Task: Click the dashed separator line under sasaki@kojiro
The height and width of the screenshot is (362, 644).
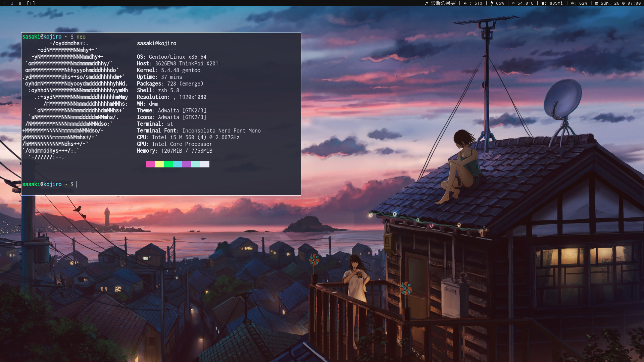Action: click(156, 50)
